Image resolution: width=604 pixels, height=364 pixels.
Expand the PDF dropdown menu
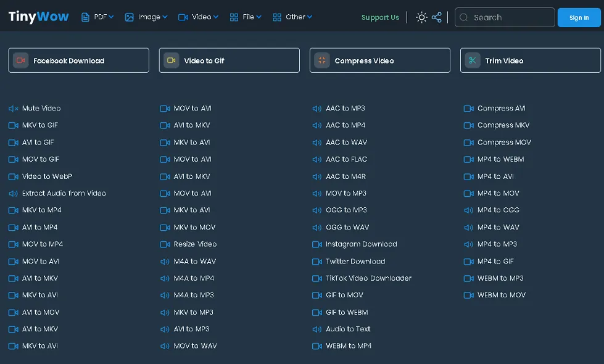[97, 17]
